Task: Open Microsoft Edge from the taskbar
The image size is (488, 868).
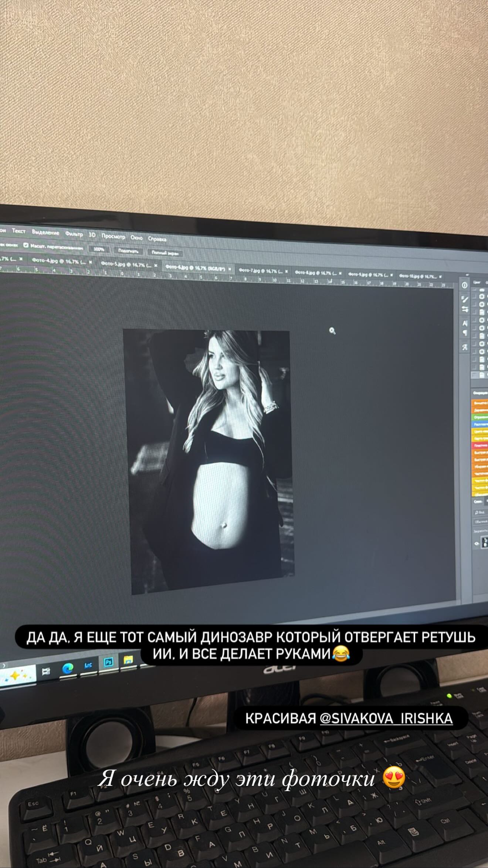Action: pos(68,668)
